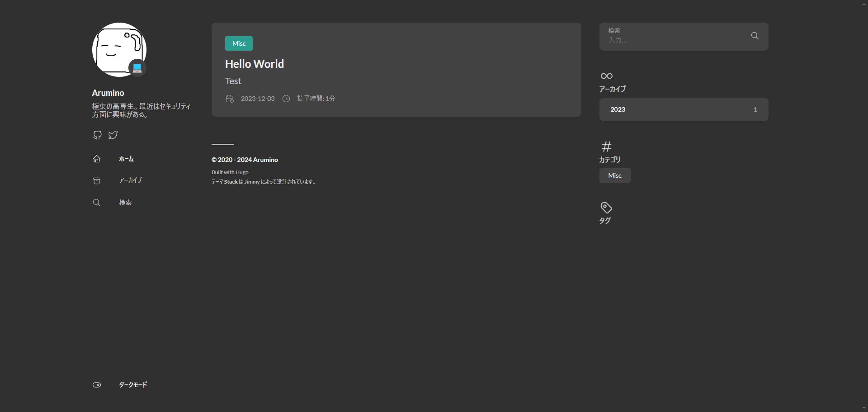This screenshot has height=412, width=868.
Task: Click the 読了時間: 1分 text
Action: coord(316,99)
